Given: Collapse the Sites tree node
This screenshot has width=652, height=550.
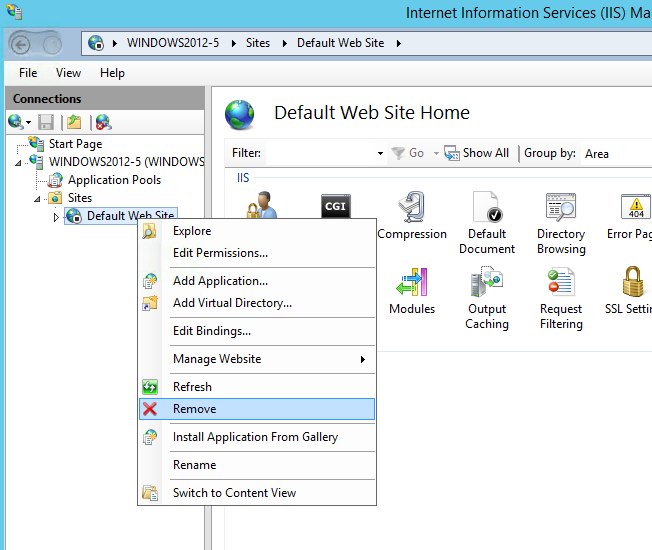Looking at the screenshot, I should (x=38, y=199).
